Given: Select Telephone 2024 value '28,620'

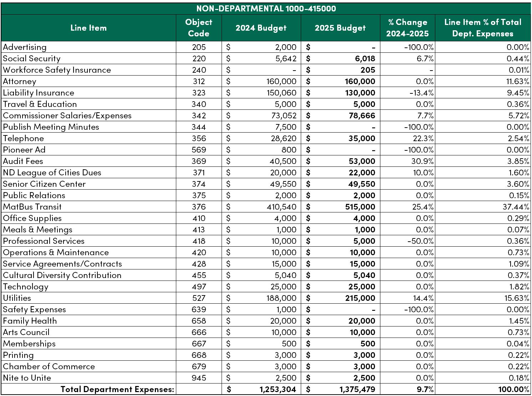Looking at the screenshot, I should coord(284,138).
